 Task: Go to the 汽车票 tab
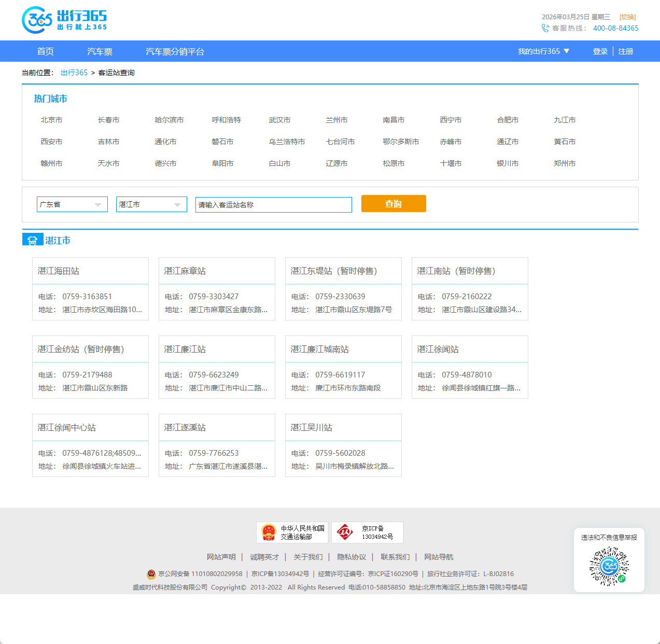(x=100, y=51)
